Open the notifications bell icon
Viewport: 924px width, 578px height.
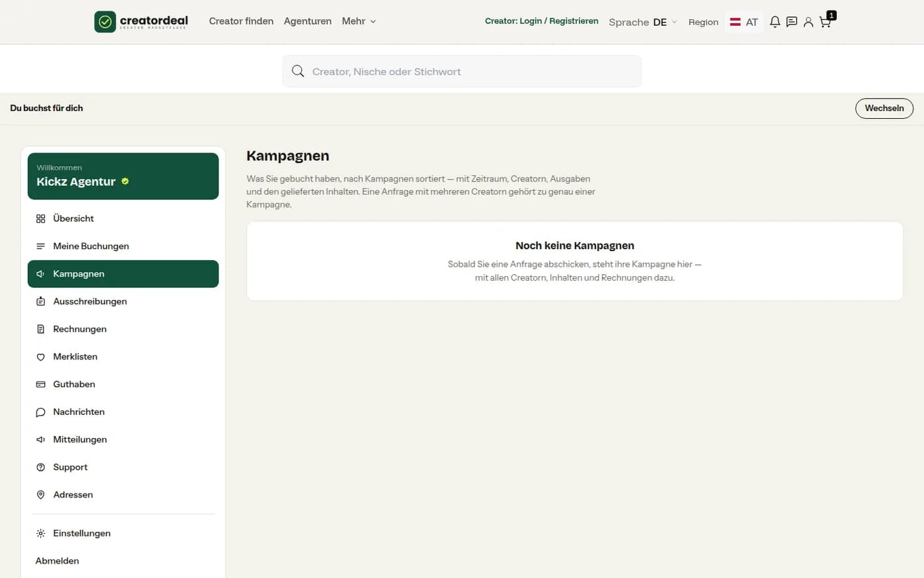click(775, 22)
